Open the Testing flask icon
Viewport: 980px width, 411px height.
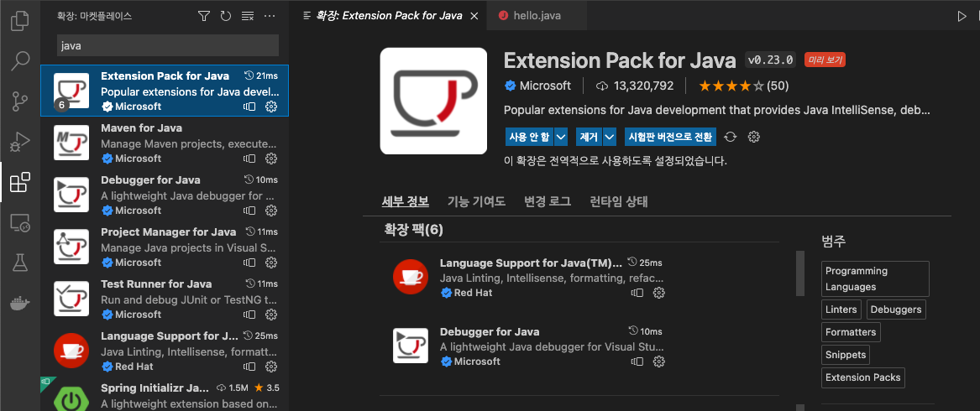(x=20, y=263)
